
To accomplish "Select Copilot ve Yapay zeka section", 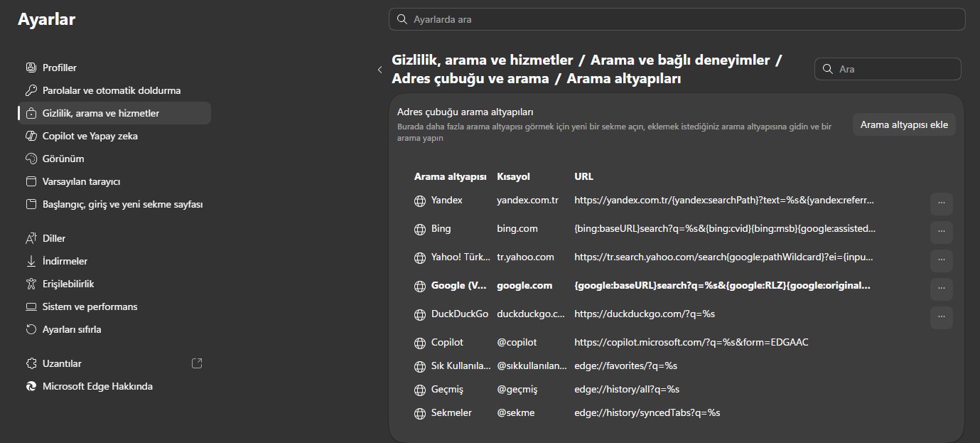I will pyautogui.click(x=114, y=136).
